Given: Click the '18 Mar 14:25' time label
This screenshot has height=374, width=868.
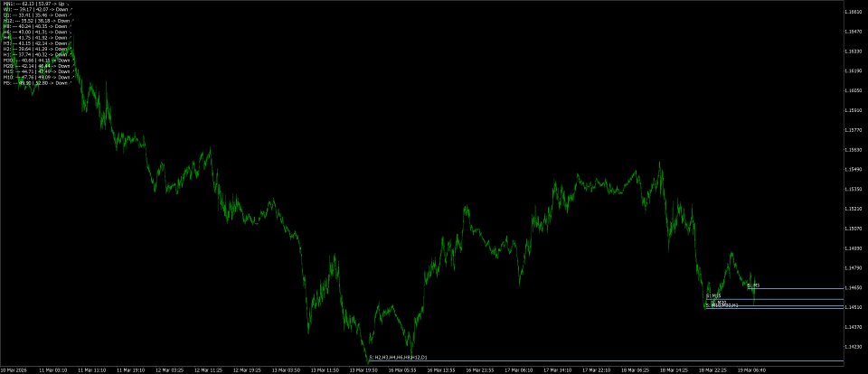Looking at the screenshot, I should coord(676,369).
